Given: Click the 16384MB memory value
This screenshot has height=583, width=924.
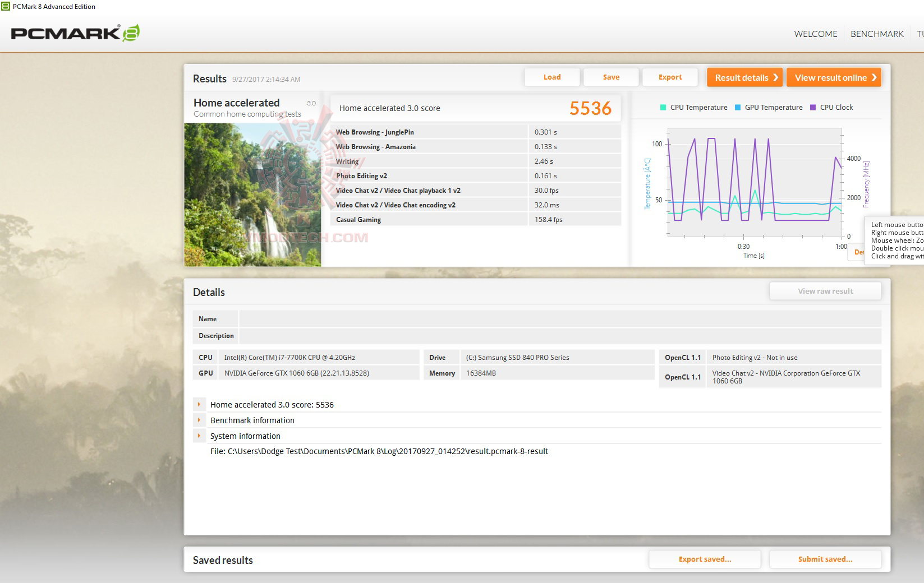Looking at the screenshot, I should point(481,373).
